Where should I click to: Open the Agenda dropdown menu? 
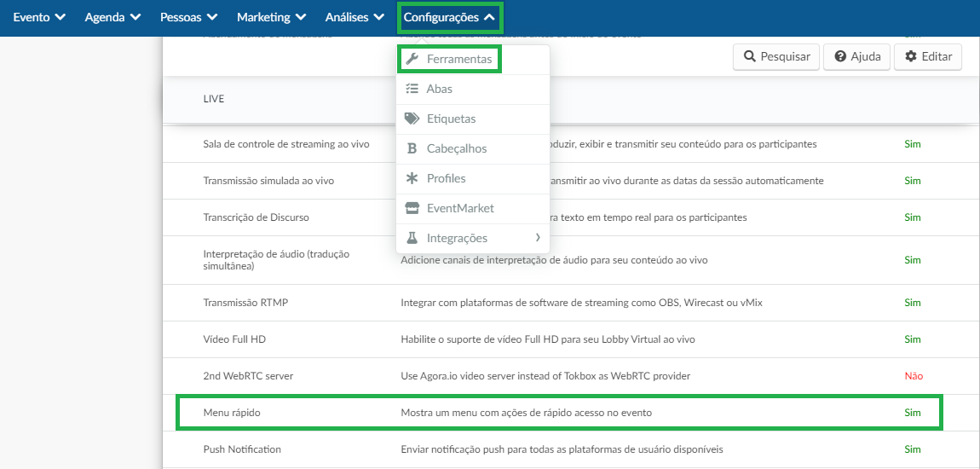tap(112, 18)
